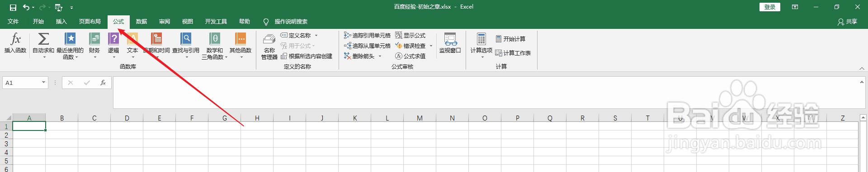Toggle Show Formulas (显示公式)
This screenshot has width=868, height=172.
(x=410, y=35)
